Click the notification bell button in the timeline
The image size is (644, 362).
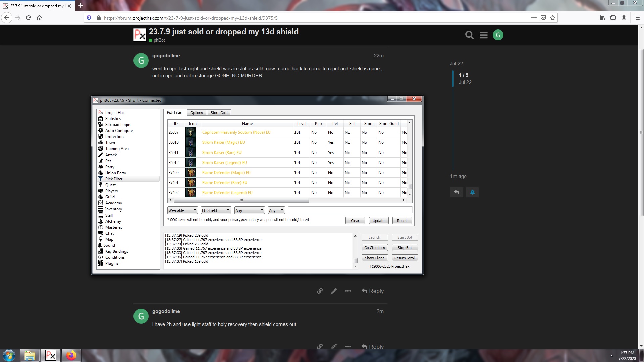[x=472, y=192]
